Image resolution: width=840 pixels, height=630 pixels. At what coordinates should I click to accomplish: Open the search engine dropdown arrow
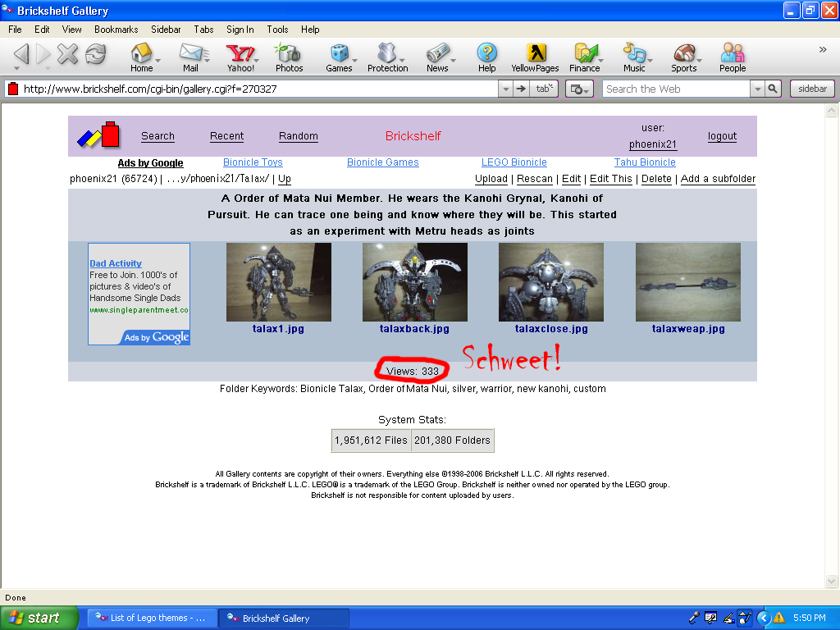pos(757,89)
